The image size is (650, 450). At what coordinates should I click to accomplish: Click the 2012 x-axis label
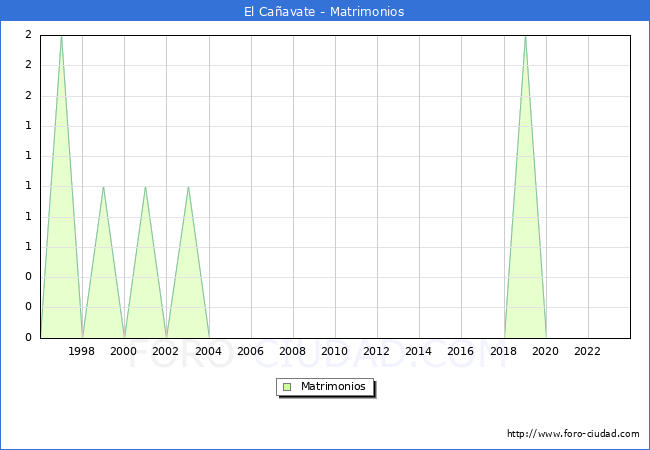(x=376, y=351)
